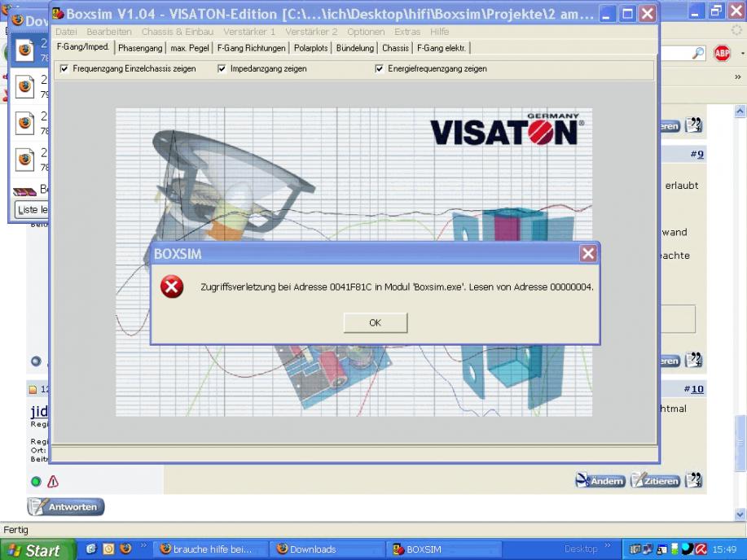Click the first quick launch icon

click(x=91, y=549)
